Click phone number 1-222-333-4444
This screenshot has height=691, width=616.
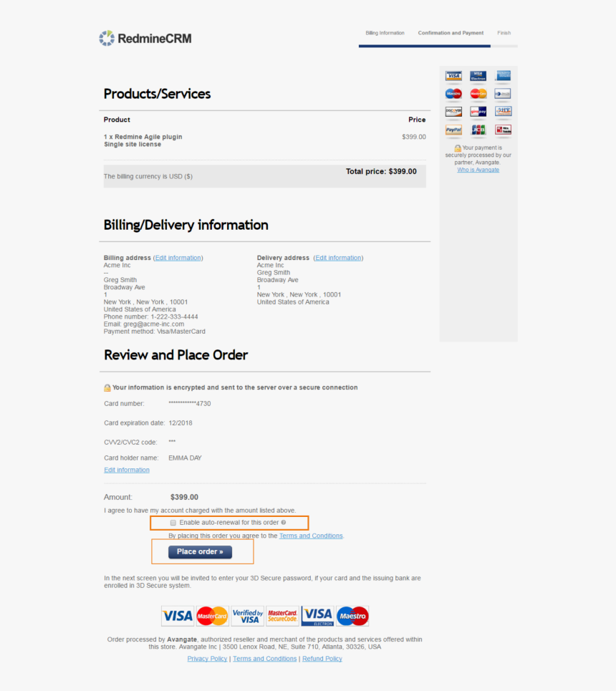click(174, 316)
